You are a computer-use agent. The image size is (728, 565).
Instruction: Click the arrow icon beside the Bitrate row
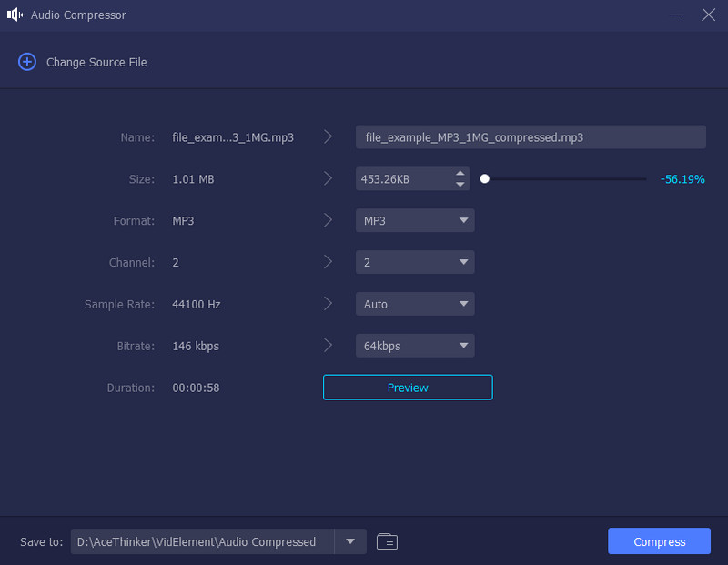(x=328, y=346)
